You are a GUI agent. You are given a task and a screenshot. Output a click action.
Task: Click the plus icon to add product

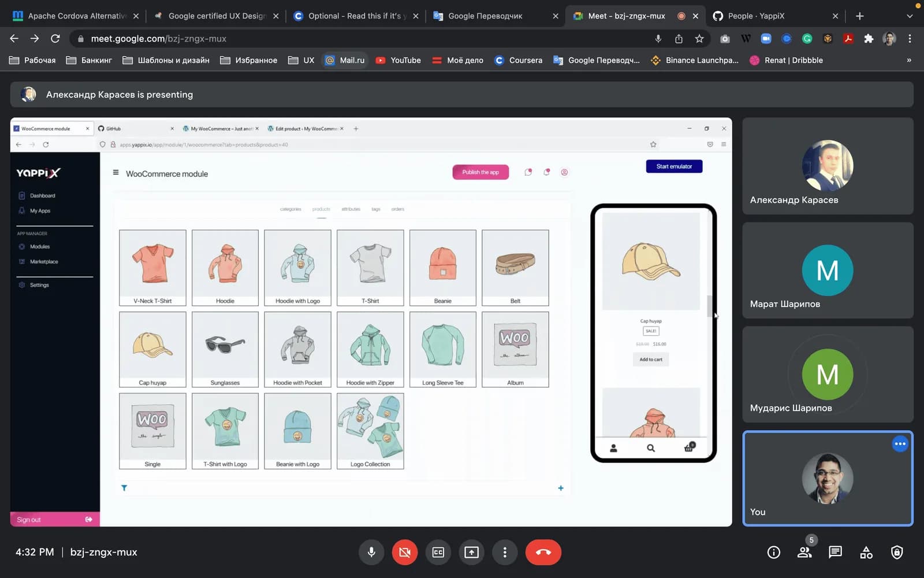pos(561,488)
